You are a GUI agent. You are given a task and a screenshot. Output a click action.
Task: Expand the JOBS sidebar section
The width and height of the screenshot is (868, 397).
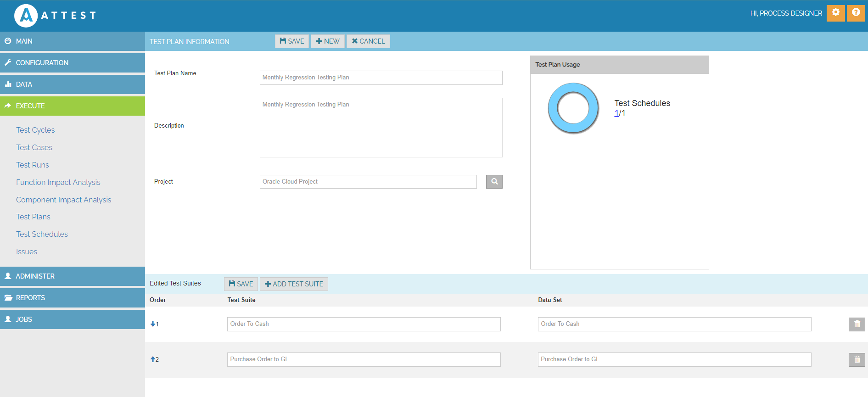click(x=73, y=319)
